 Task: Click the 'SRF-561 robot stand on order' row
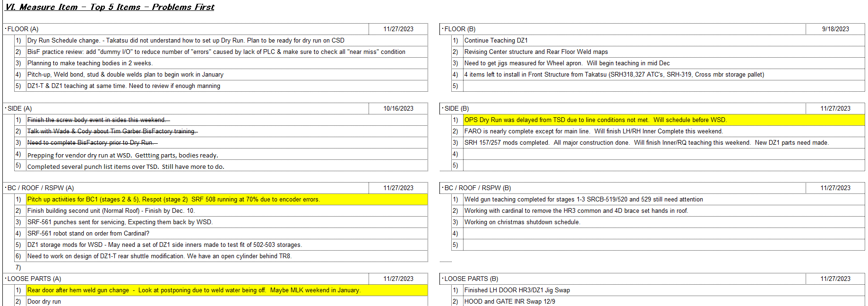88,234
